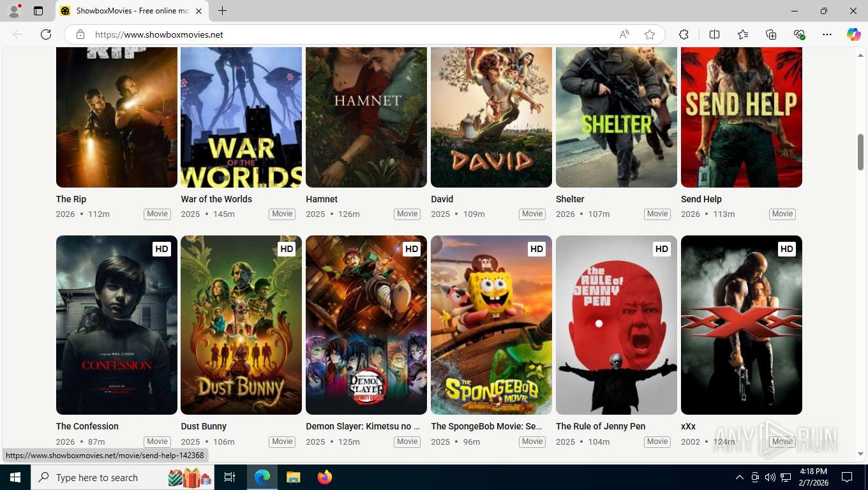Select the ShowboxMovies tab
The image size is (868, 490).
pyautogui.click(x=132, y=11)
